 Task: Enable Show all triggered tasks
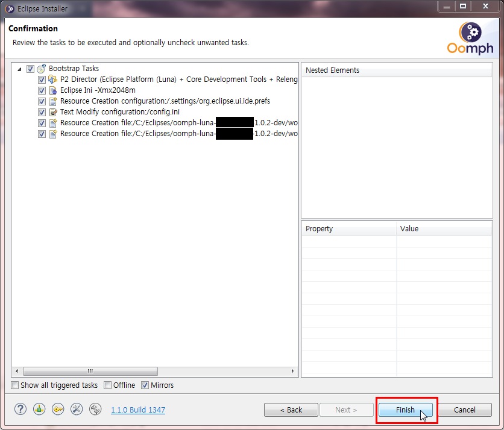[x=15, y=385]
